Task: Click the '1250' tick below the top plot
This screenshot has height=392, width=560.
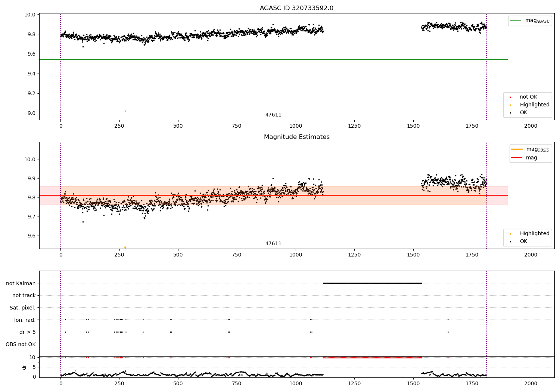Action: (x=354, y=126)
